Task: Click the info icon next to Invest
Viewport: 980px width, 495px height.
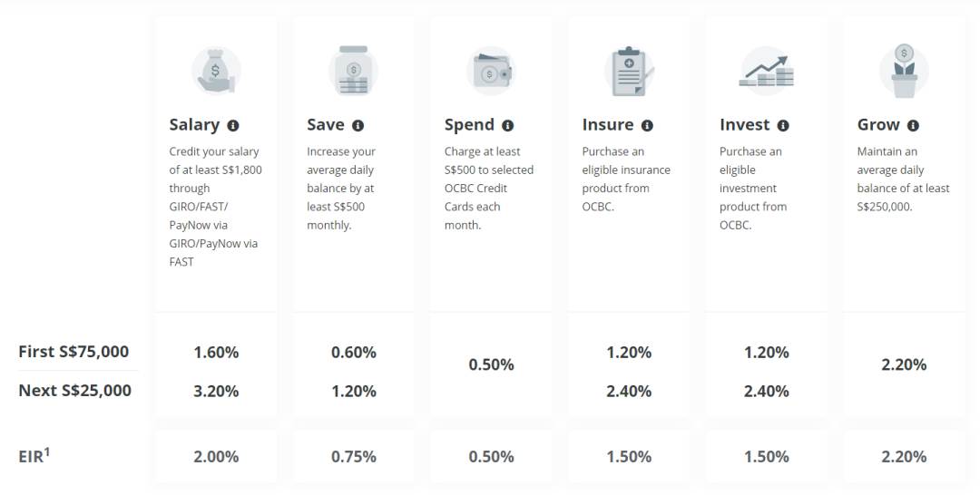Action: tap(782, 125)
